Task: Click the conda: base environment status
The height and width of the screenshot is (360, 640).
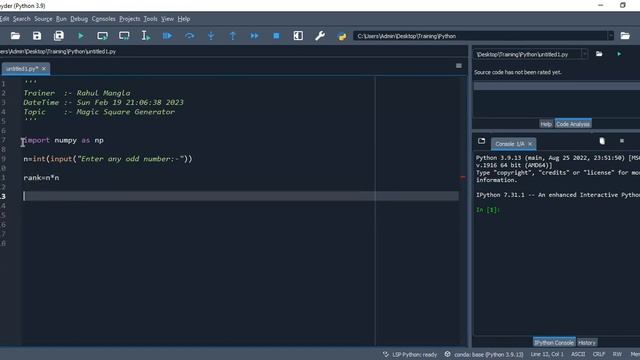Action: tap(484, 354)
